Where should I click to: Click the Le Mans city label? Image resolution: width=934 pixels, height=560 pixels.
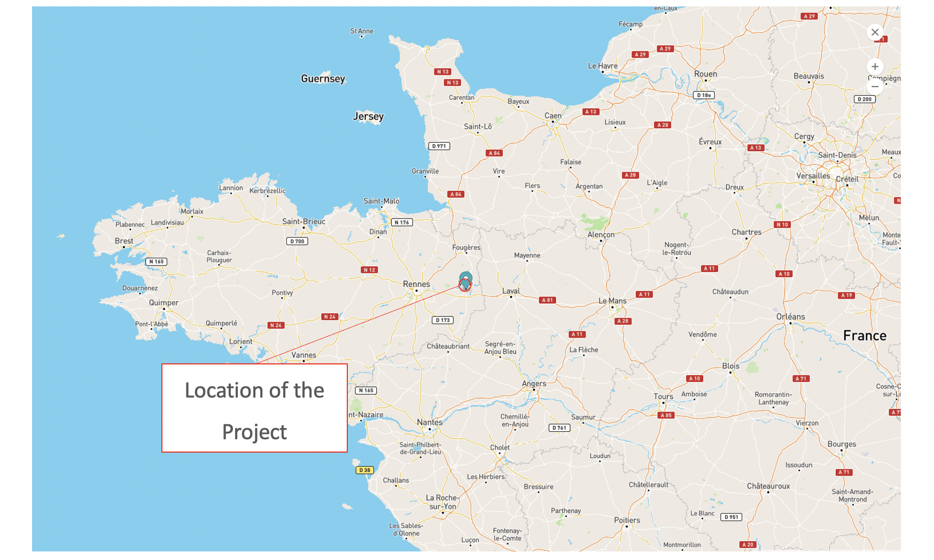(612, 301)
